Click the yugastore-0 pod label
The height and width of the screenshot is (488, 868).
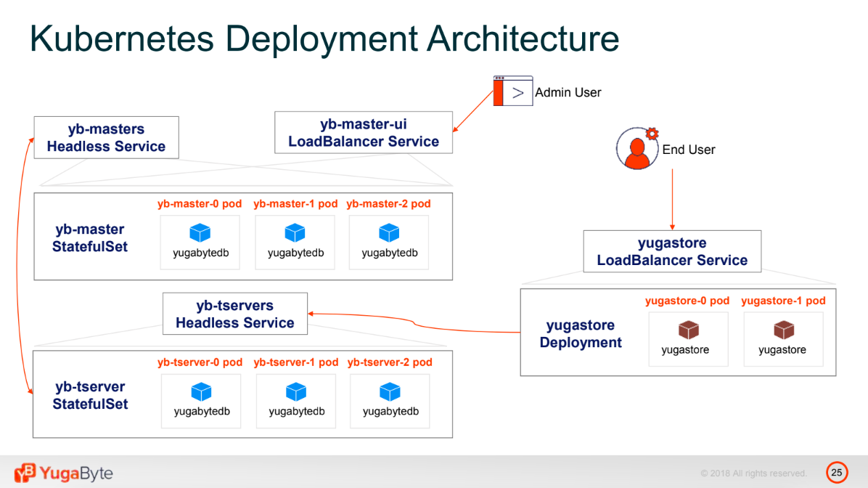tap(687, 301)
